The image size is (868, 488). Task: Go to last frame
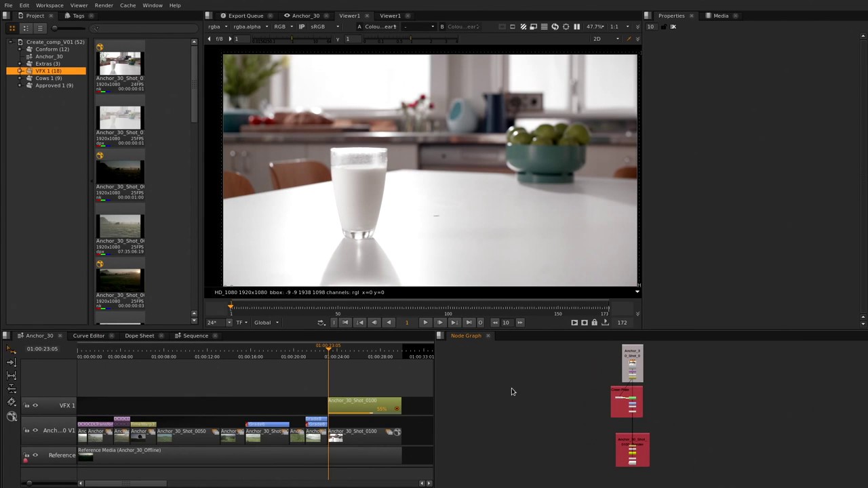[x=469, y=323]
